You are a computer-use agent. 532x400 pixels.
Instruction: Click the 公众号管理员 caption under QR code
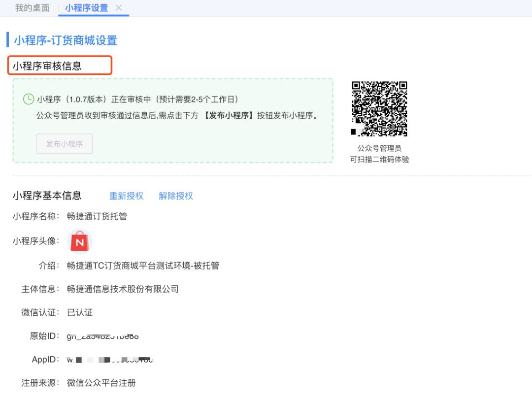(379, 148)
